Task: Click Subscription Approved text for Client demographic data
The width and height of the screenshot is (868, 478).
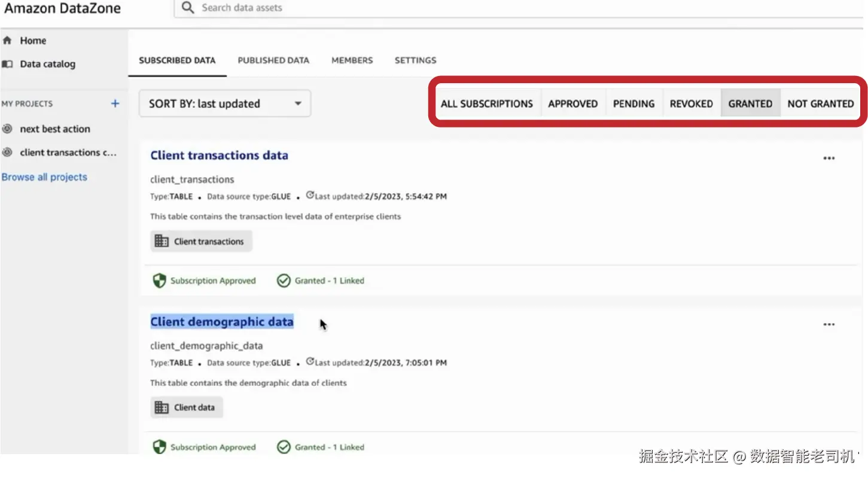Action: pos(213,447)
